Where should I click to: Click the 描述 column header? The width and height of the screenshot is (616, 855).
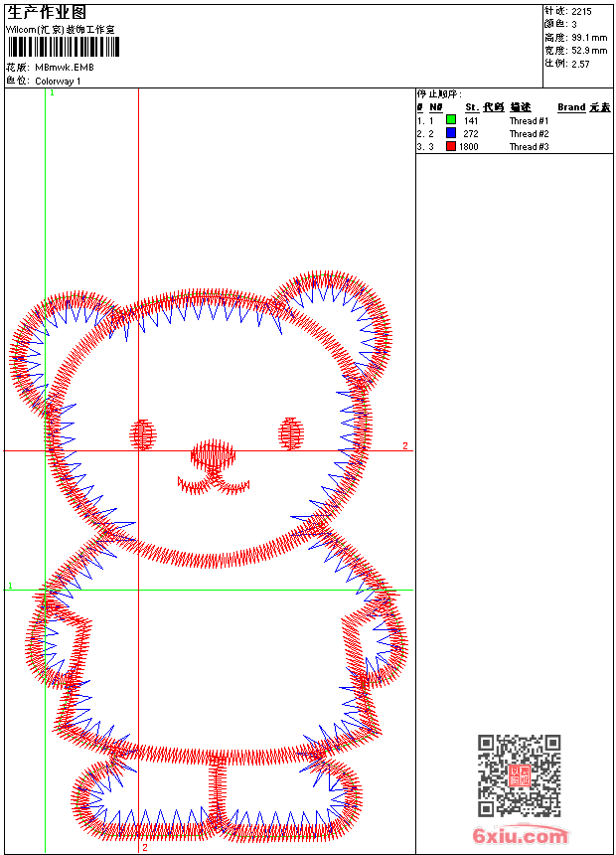point(521,107)
